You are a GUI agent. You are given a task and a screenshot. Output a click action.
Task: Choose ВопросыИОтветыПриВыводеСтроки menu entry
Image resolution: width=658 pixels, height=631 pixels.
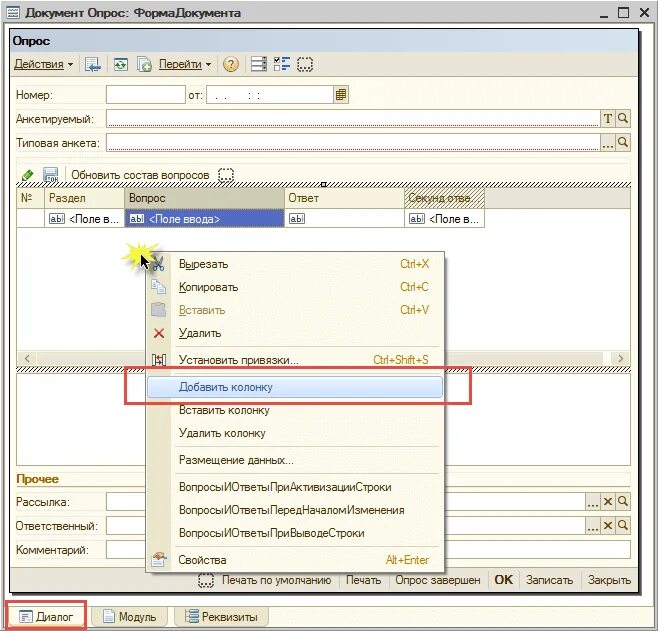point(295,533)
